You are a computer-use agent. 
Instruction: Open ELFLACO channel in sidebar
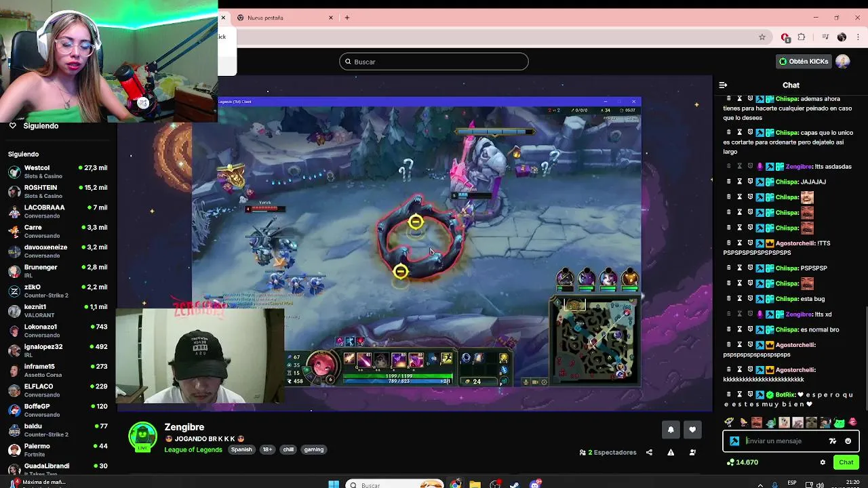(x=58, y=390)
